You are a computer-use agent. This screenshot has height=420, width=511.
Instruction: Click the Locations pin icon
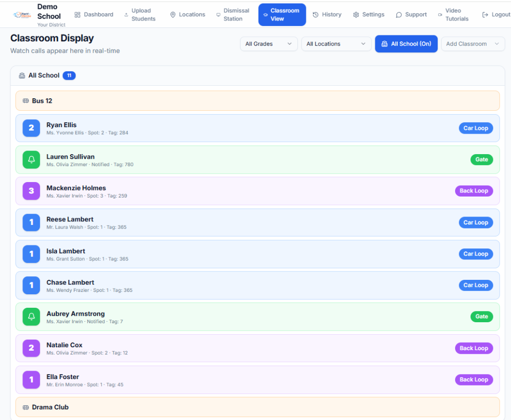pos(173,14)
